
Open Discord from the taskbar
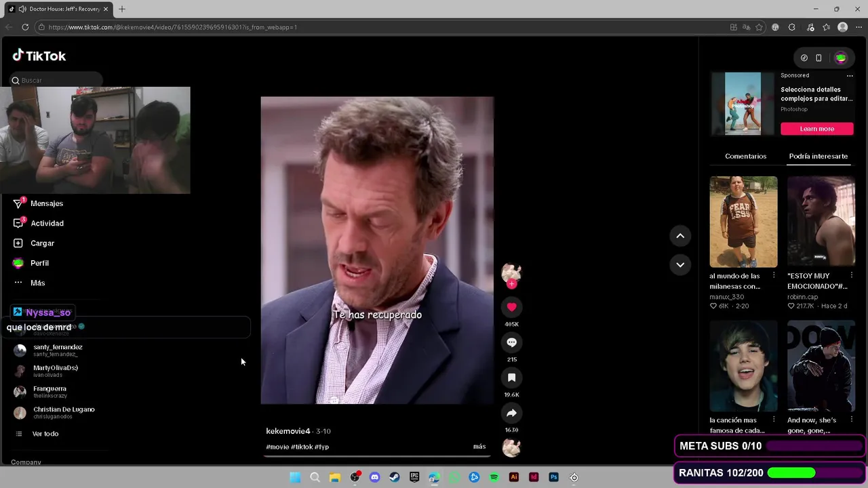(374, 477)
